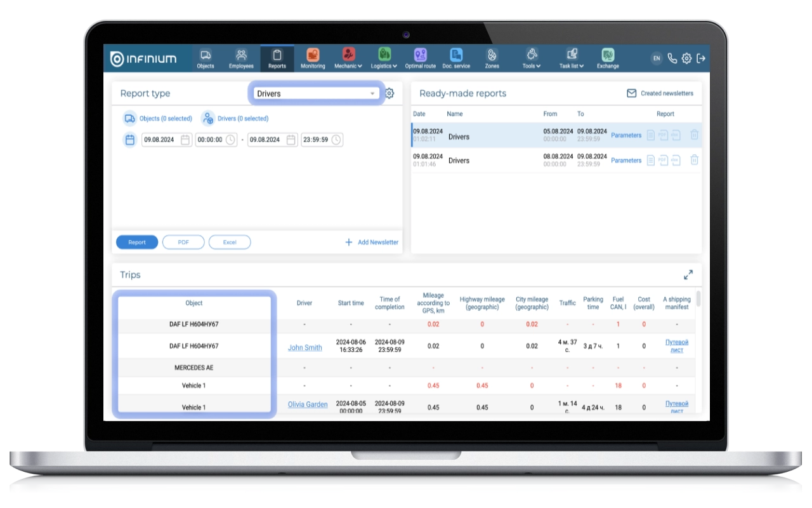This screenshot has width=812, height=508.
Task: Open the Zones icon
Action: click(x=492, y=55)
